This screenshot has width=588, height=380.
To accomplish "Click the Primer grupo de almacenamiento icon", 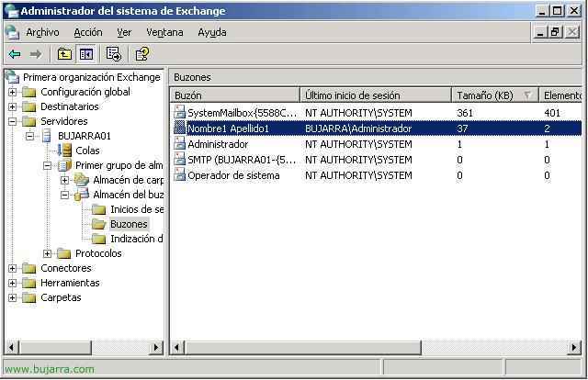I will point(64,165).
